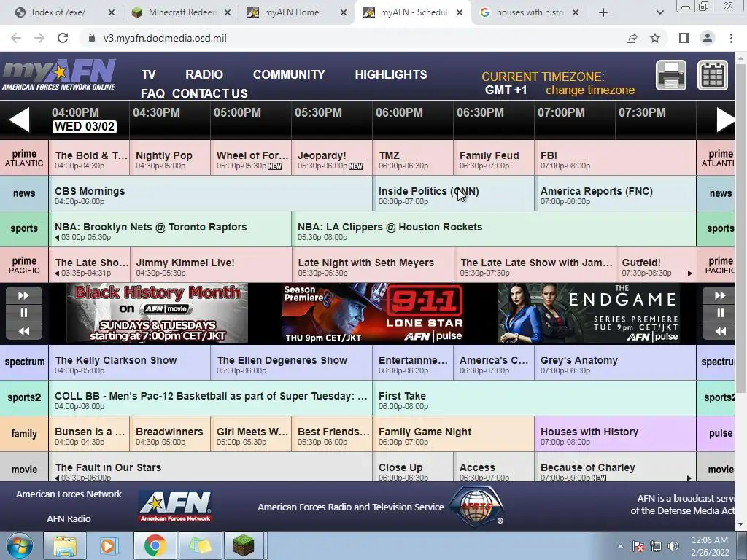This screenshot has height=560, width=747.
Task: Launch the media player taskbar icon
Action: 109,545
